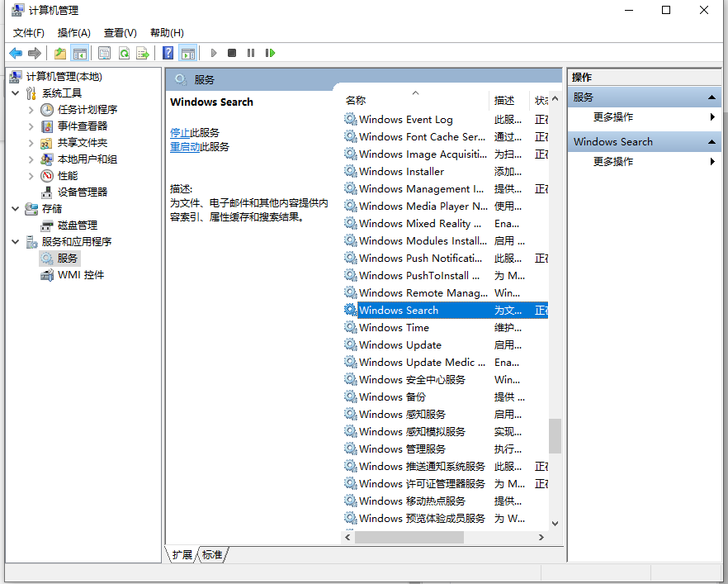The height and width of the screenshot is (584, 728).
Task: Select 设备管理器 in the tree
Action: (x=83, y=192)
